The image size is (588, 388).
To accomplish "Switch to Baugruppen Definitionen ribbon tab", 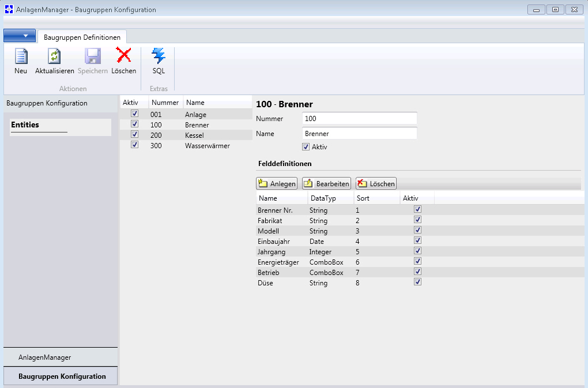I will pos(82,37).
